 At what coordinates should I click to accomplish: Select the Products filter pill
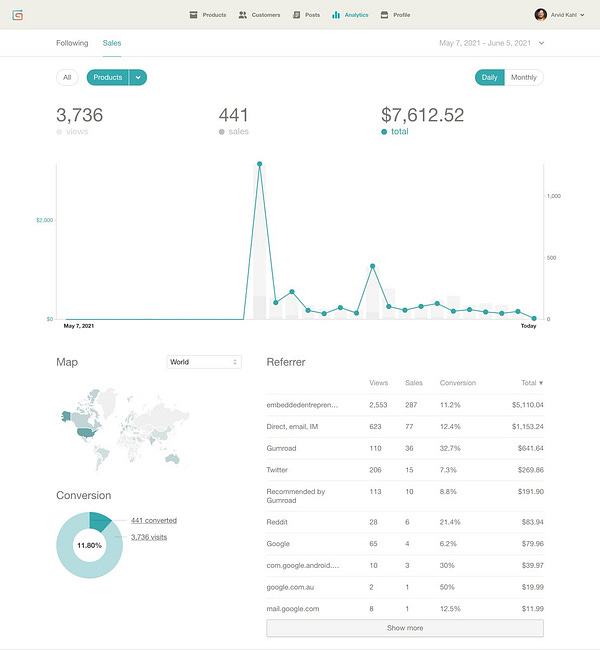pos(108,78)
